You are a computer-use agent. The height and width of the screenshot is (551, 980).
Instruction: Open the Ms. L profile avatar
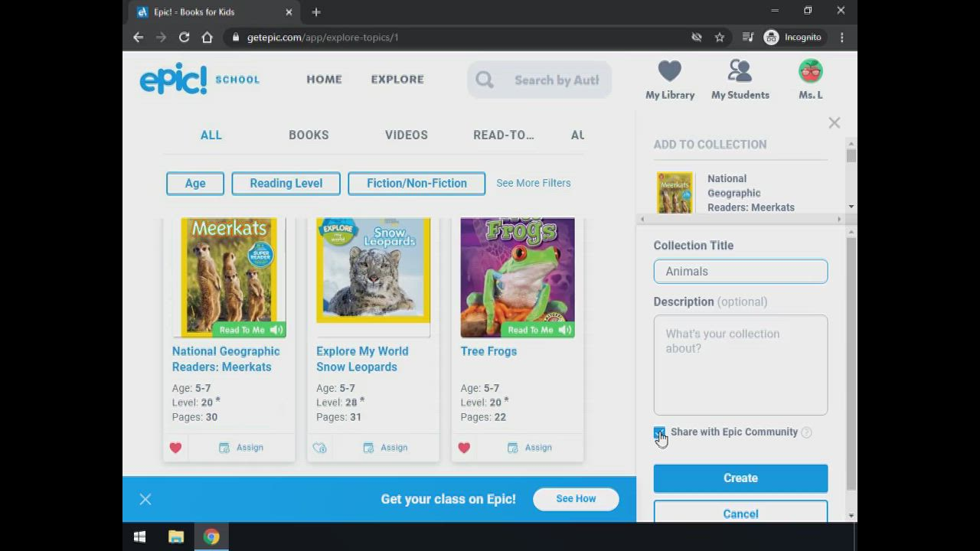pos(810,72)
